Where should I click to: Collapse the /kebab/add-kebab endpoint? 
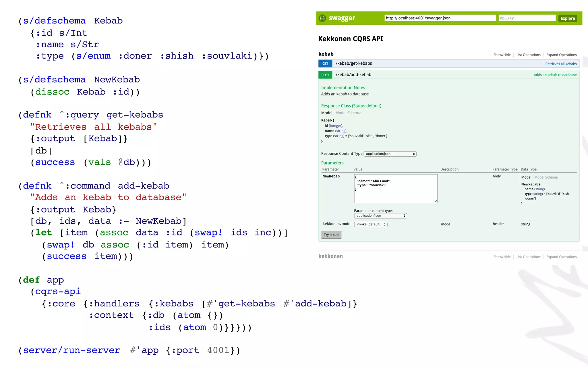tap(353, 74)
